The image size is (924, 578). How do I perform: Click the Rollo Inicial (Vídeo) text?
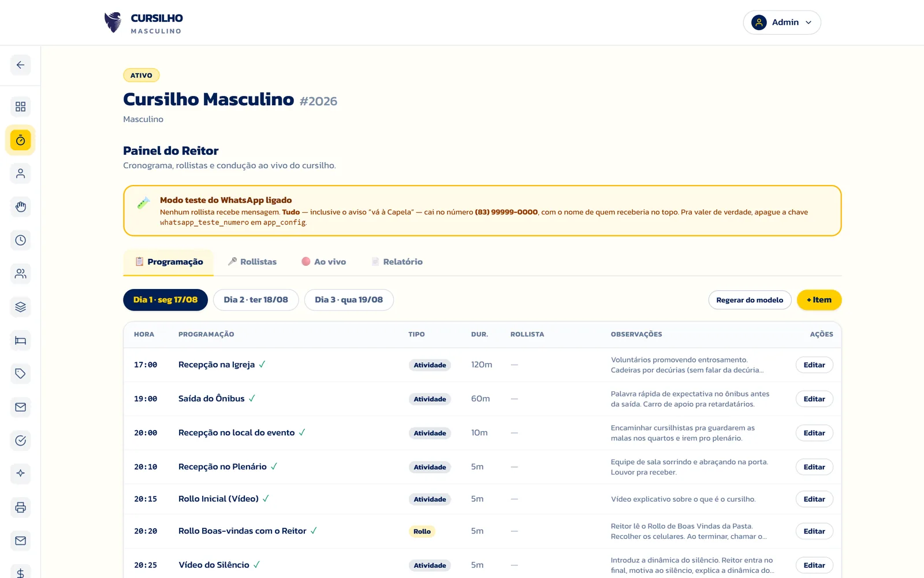click(x=218, y=498)
